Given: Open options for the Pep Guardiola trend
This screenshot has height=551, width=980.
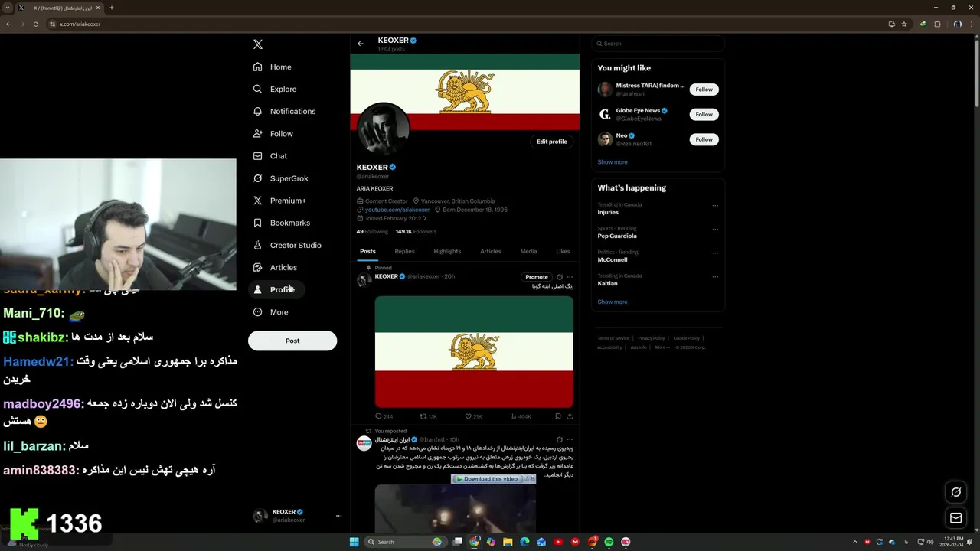Looking at the screenshot, I should [715, 229].
